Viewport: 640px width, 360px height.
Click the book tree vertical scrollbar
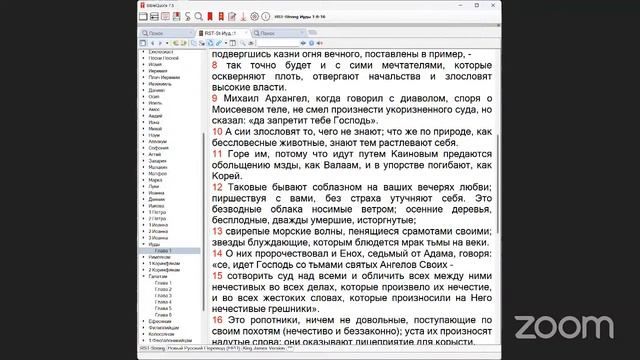pyautogui.click(x=203, y=222)
